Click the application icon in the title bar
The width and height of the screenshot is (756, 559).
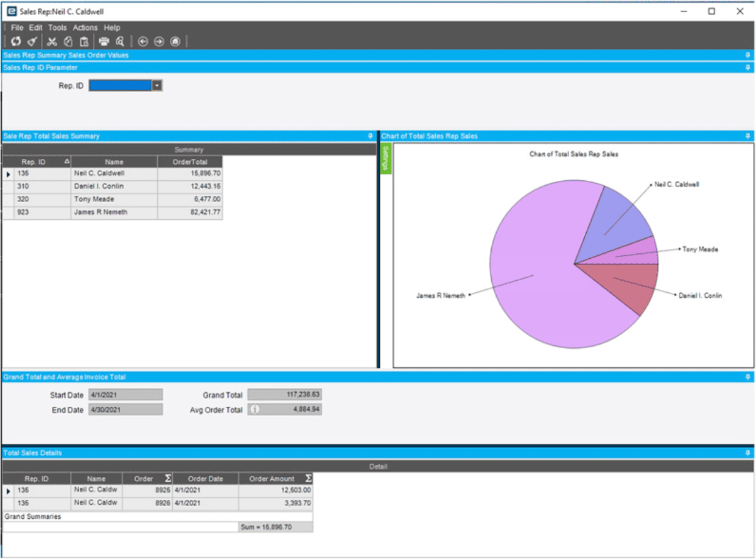pos(12,11)
